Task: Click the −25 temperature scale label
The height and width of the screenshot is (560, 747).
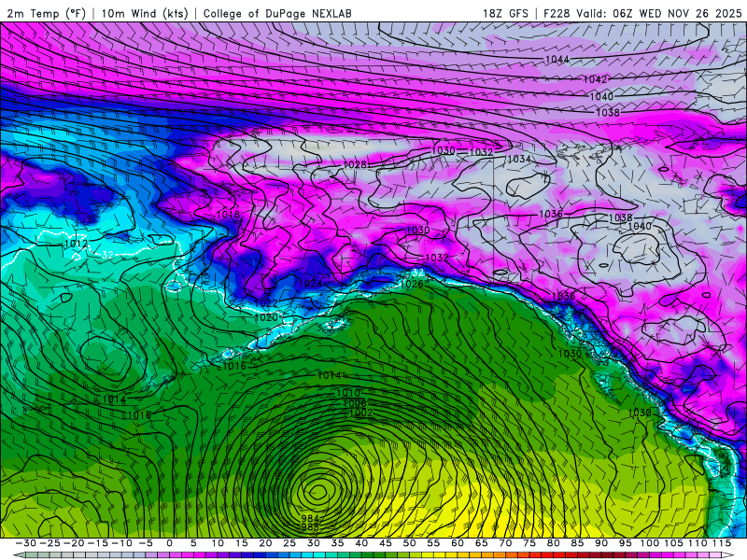Action: [x=49, y=543]
